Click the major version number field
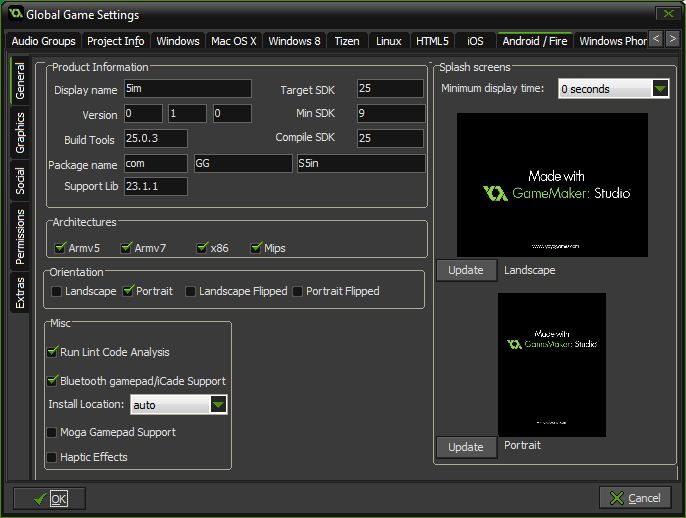The width and height of the screenshot is (686, 518). 143,113
